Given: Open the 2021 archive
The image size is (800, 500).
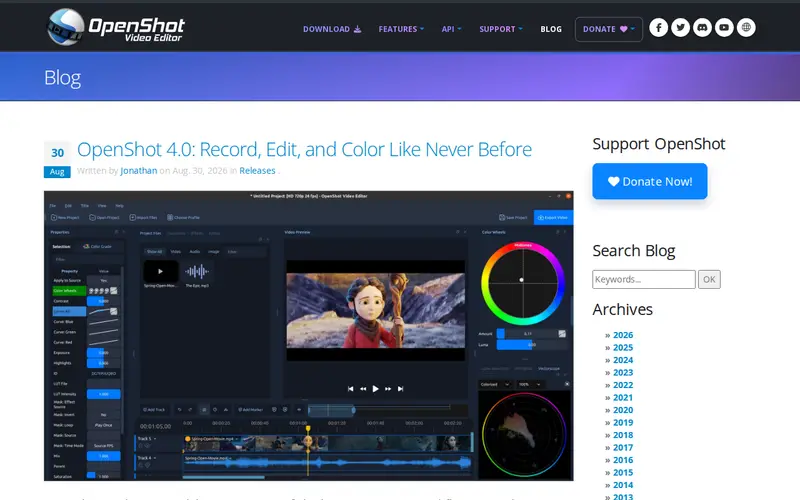Looking at the screenshot, I should click(623, 397).
